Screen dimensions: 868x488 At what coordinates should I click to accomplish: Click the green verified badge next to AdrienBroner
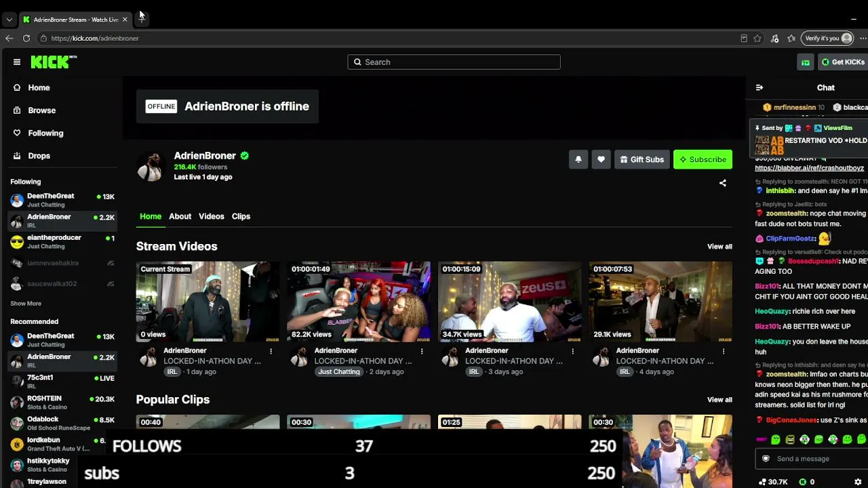click(244, 156)
